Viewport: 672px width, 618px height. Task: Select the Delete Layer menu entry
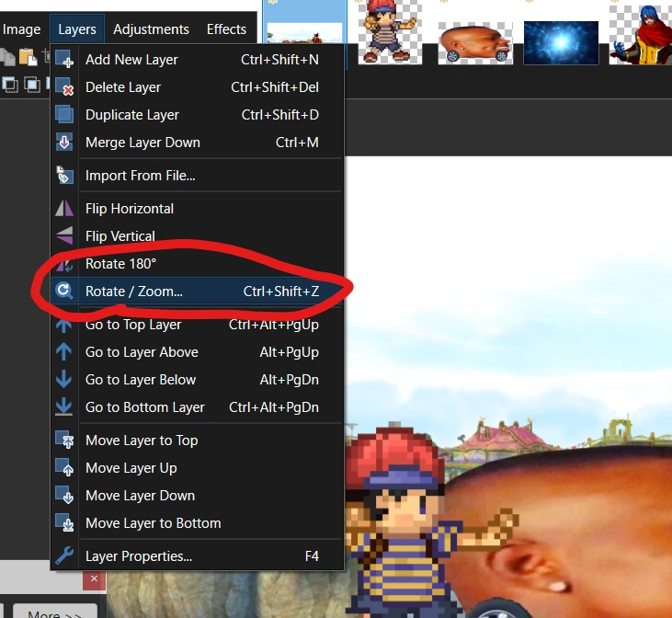(197, 87)
